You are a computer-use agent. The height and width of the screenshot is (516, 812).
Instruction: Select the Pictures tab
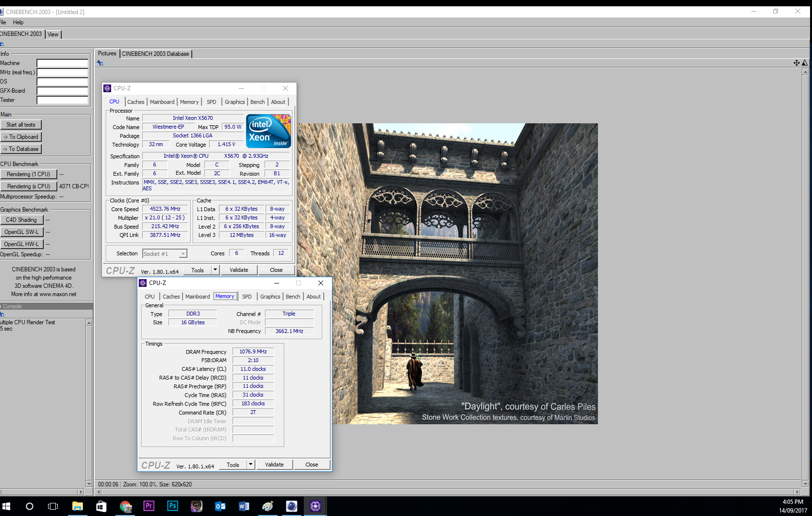click(107, 53)
